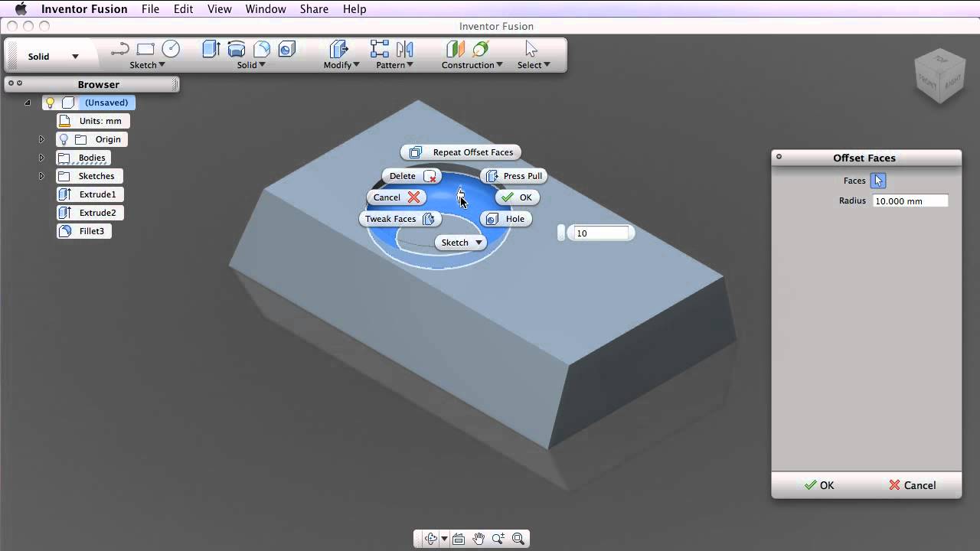Click the floating input field showing 10
980x551 pixels.
[x=601, y=233]
